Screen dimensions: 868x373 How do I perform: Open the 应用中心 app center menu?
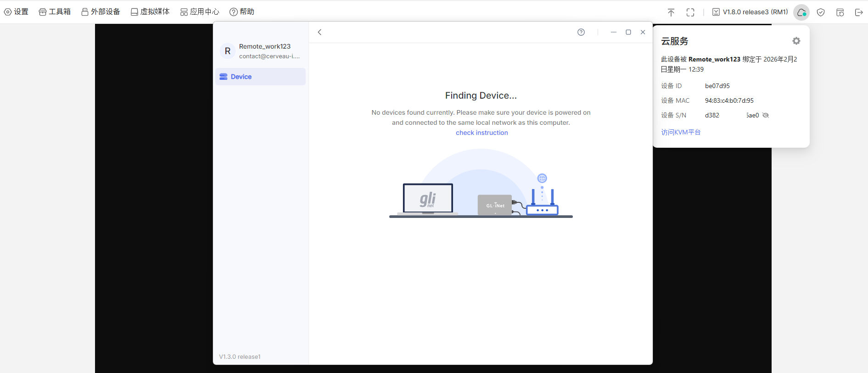pyautogui.click(x=200, y=12)
